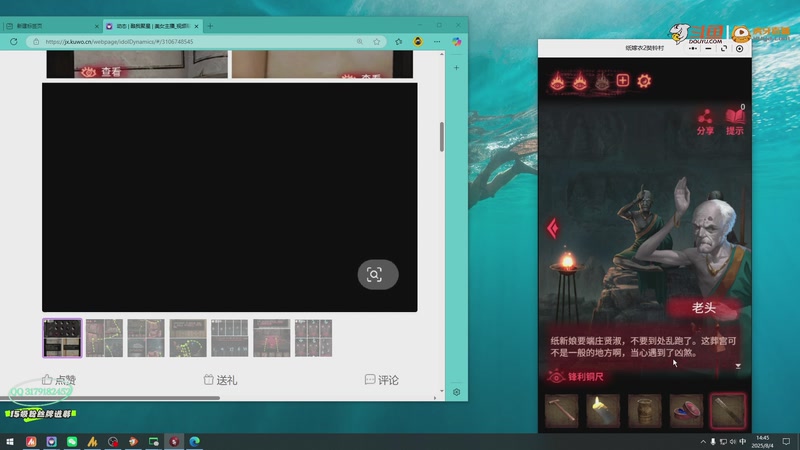
Task: Open the Copilot sidebar icon
Action: coord(457,42)
